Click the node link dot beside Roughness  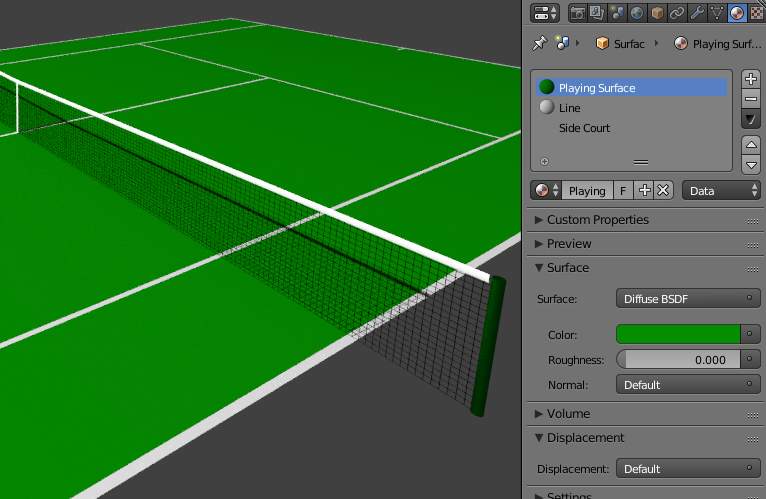point(750,359)
